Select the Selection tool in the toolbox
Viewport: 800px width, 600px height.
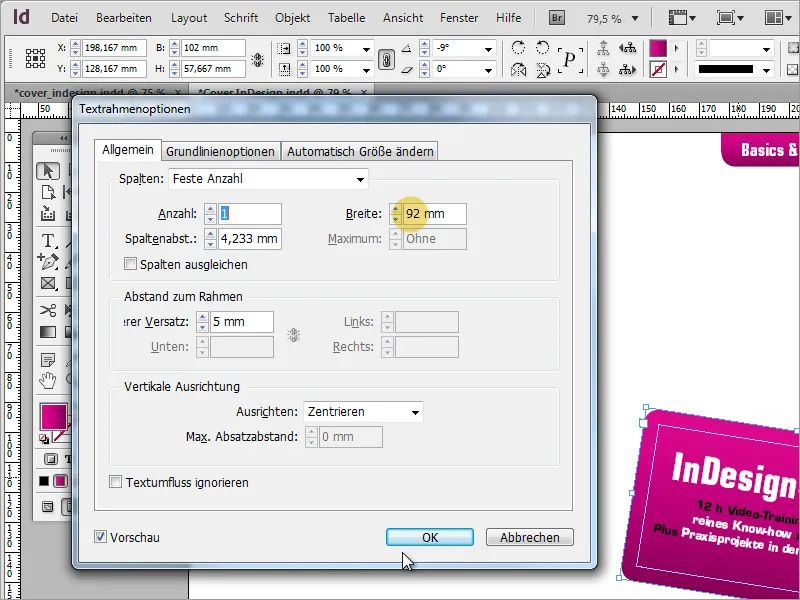[48, 171]
